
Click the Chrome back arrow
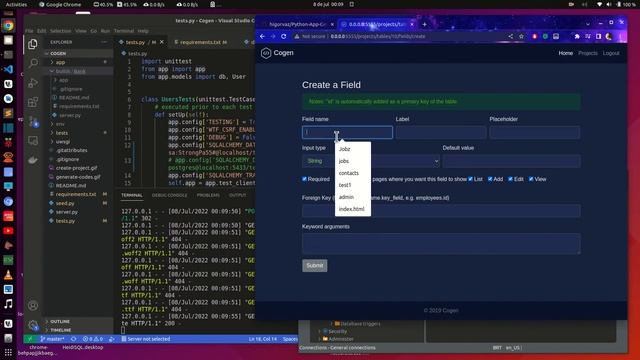pyautogui.click(x=262, y=36)
